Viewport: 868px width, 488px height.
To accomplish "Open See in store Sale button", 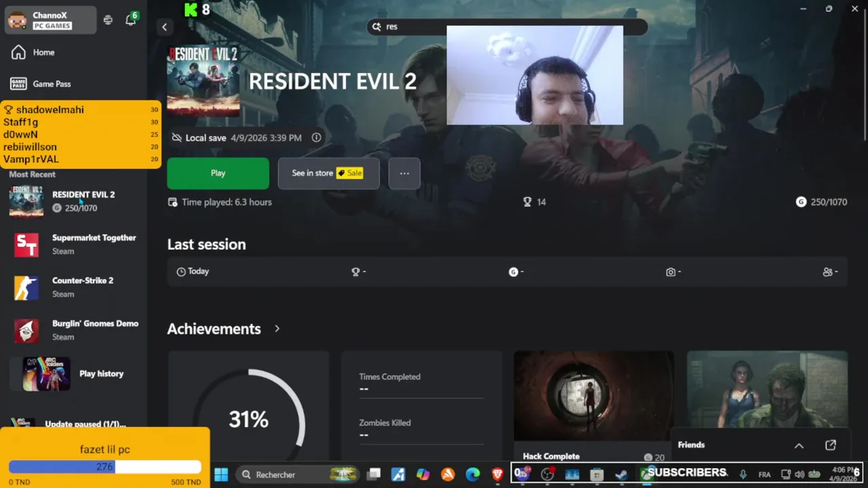I will click(328, 173).
